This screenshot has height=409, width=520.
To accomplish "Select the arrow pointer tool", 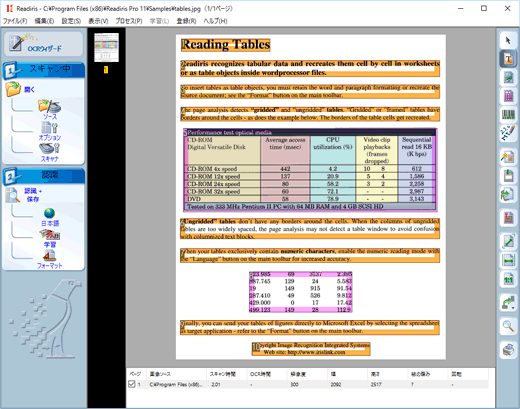I will (508, 41).
